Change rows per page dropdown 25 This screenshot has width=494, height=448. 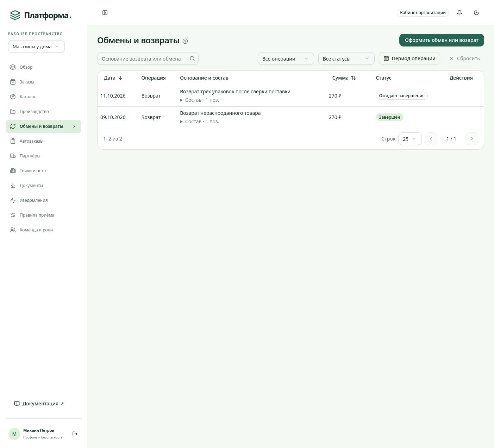point(410,139)
